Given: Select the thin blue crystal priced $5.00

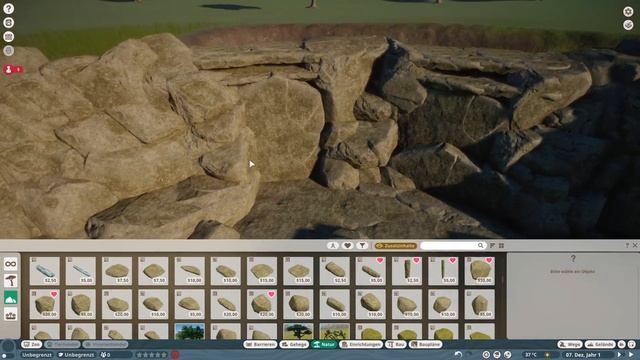Looking at the screenshot, I should (81, 271).
